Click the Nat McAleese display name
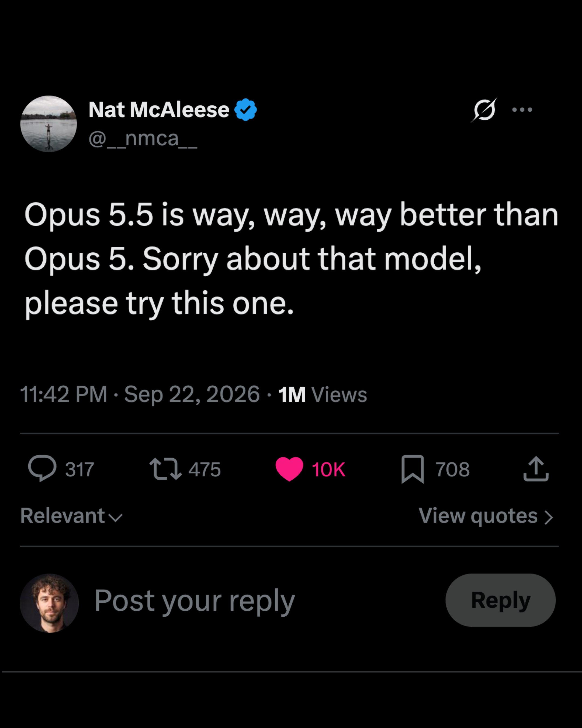 coord(159,110)
